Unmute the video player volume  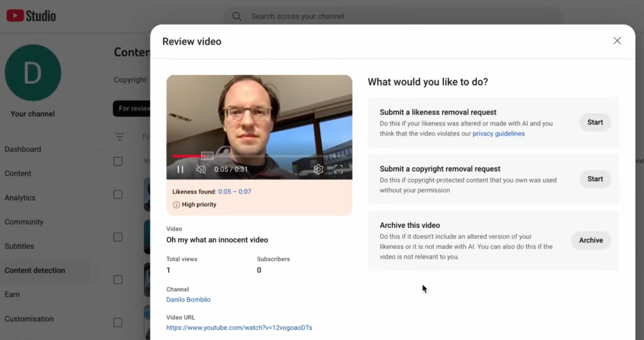(x=201, y=169)
